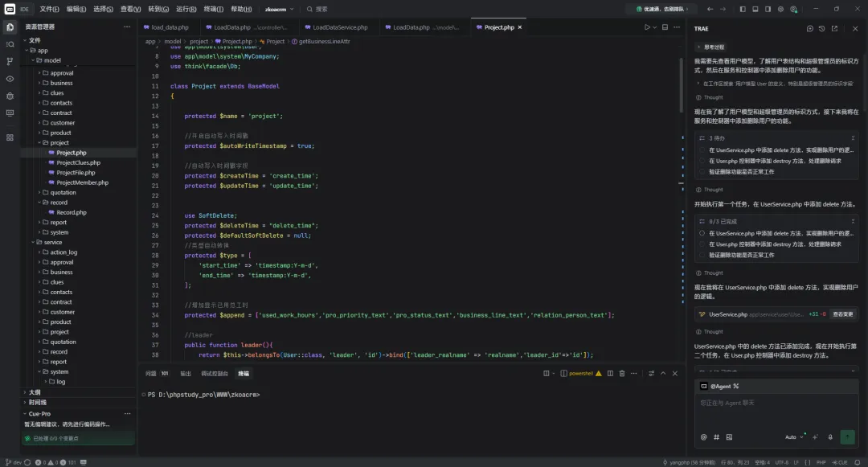Click the dev git branch in status bar
The height and width of the screenshot is (467, 868).
pos(13,462)
